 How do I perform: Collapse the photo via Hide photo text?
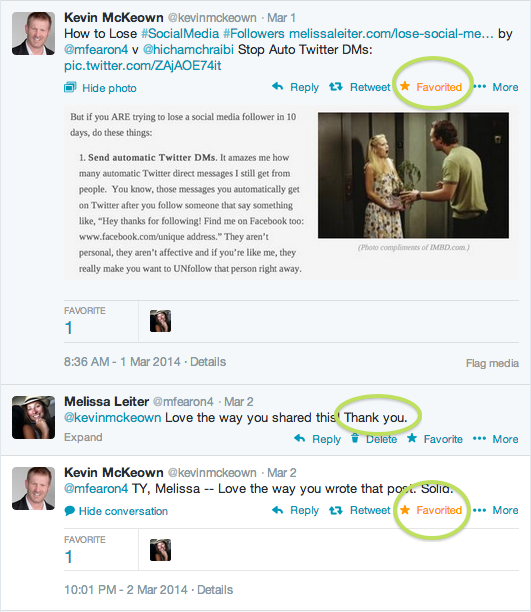pyautogui.click(x=109, y=88)
